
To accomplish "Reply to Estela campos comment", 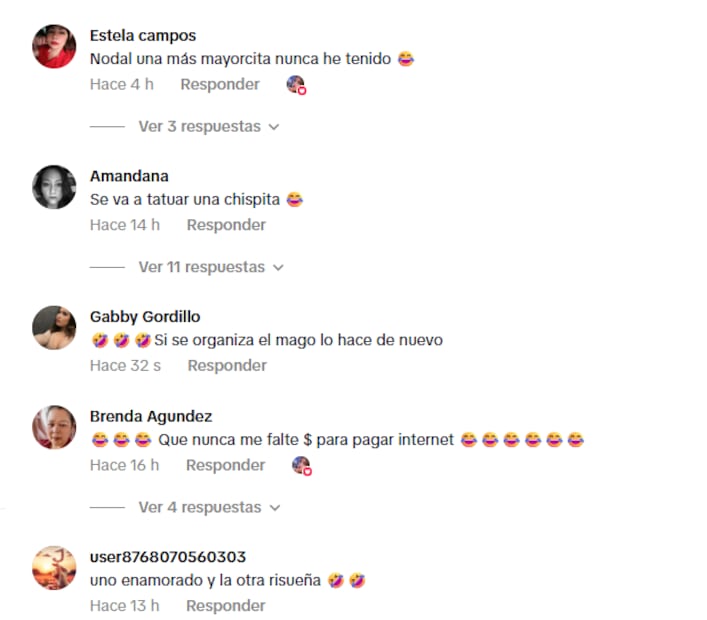I will [220, 84].
